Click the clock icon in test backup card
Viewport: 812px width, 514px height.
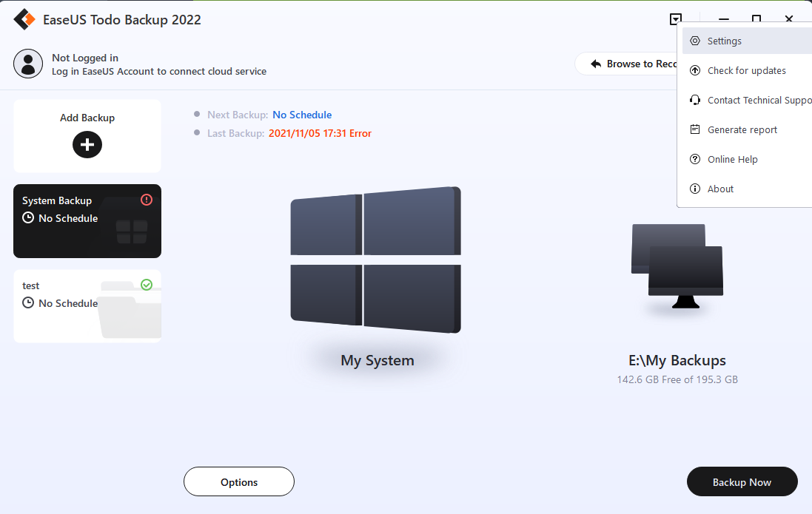click(x=28, y=302)
